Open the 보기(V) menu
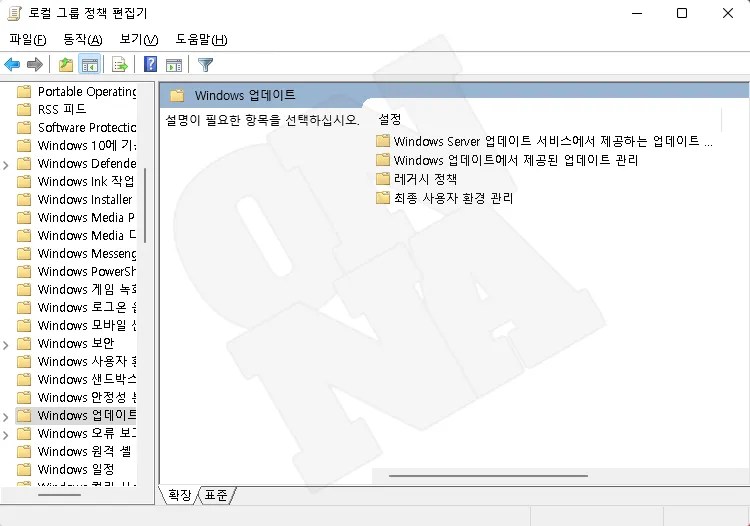The image size is (750, 526). [x=139, y=39]
